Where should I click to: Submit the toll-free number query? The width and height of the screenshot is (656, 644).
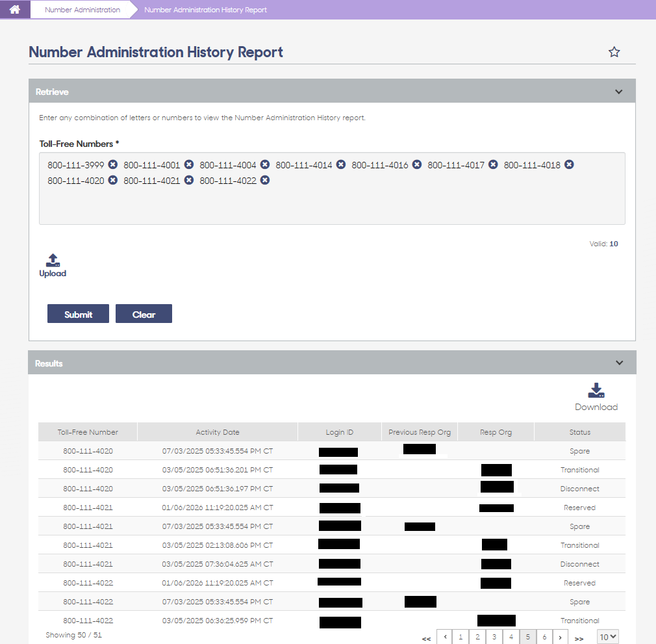point(78,314)
